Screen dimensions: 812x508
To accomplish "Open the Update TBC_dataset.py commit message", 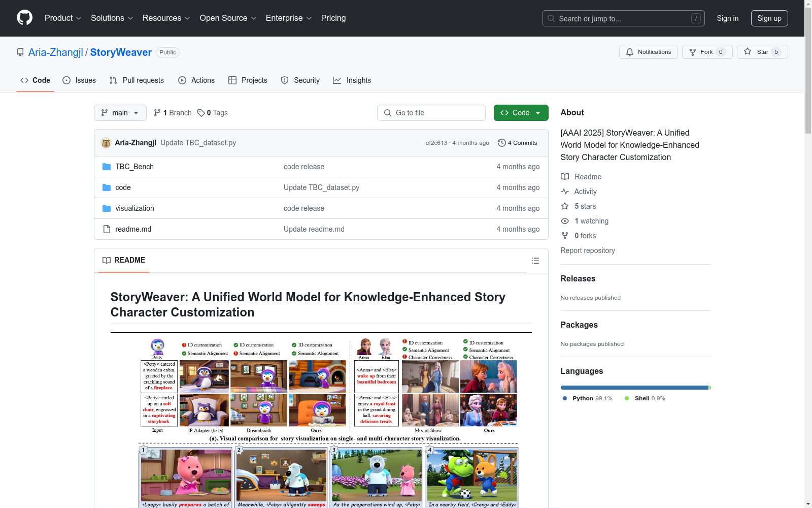I will coord(198,143).
